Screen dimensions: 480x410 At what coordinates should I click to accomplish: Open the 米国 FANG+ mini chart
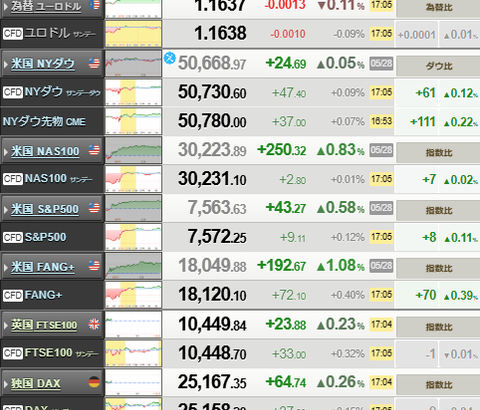click(133, 266)
